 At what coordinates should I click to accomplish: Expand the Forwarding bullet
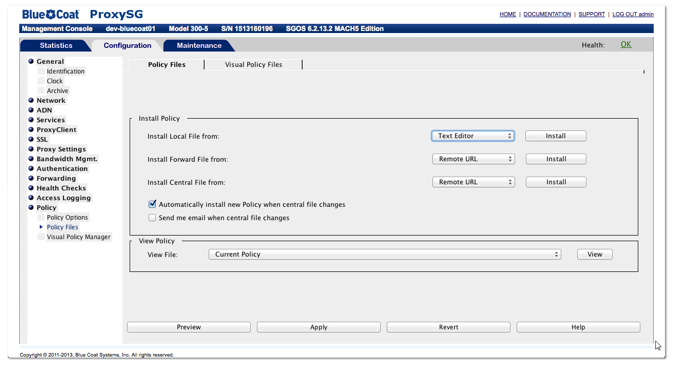point(31,178)
